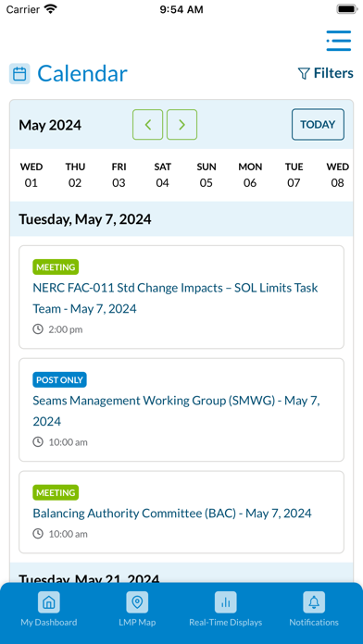Screen dimensions: 363x644
Task: Open Real-Time Displays chart icon
Action: pyautogui.click(x=226, y=602)
